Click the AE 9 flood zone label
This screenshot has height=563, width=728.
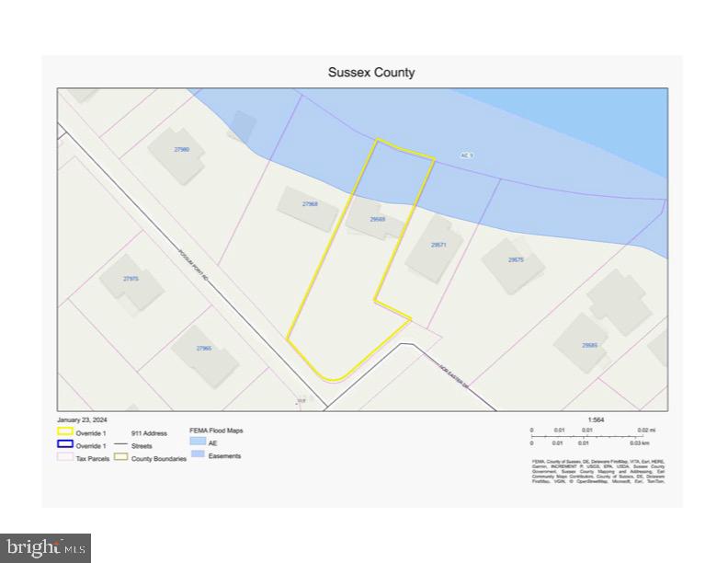coord(467,155)
